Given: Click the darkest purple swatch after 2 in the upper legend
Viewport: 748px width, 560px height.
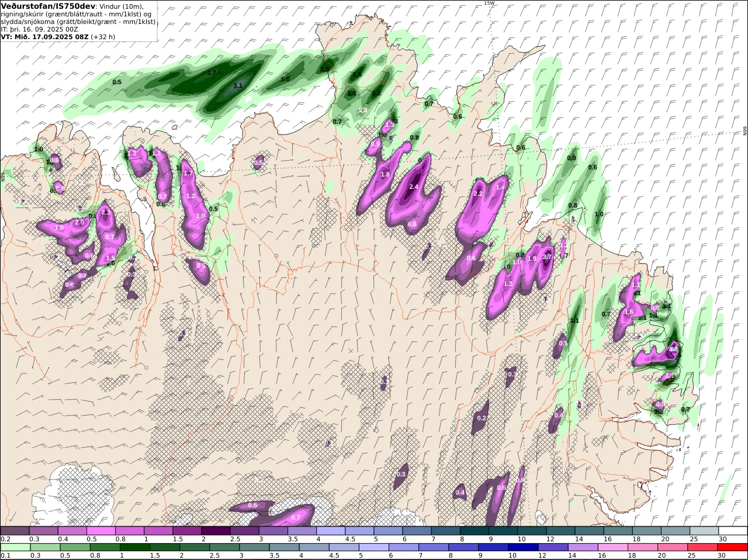Looking at the screenshot, I should [x=216, y=530].
